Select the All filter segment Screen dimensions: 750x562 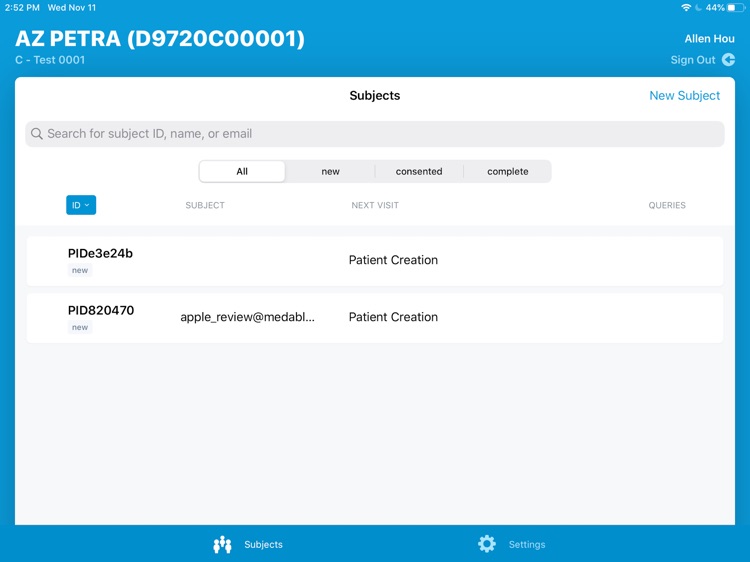tap(242, 171)
